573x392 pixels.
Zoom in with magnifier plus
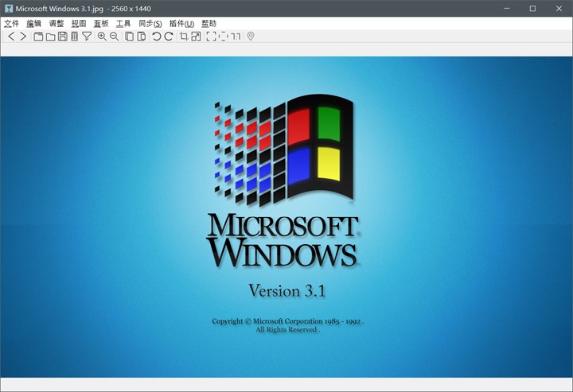point(102,36)
